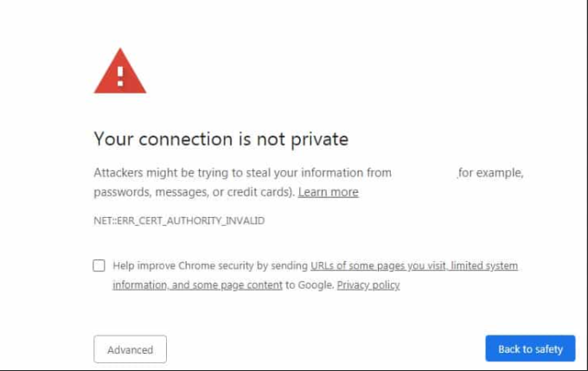
Task: Click the red warning triangle icon
Action: coord(120,71)
